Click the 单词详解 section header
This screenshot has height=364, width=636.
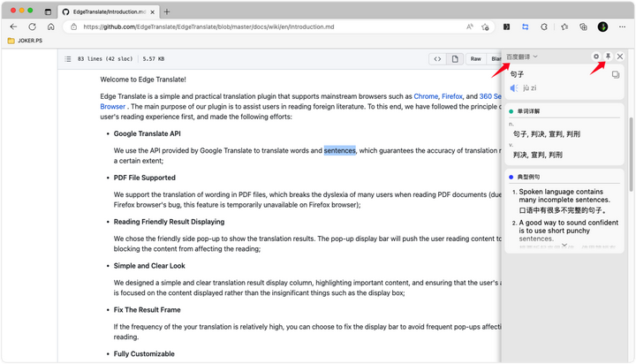[x=528, y=111]
